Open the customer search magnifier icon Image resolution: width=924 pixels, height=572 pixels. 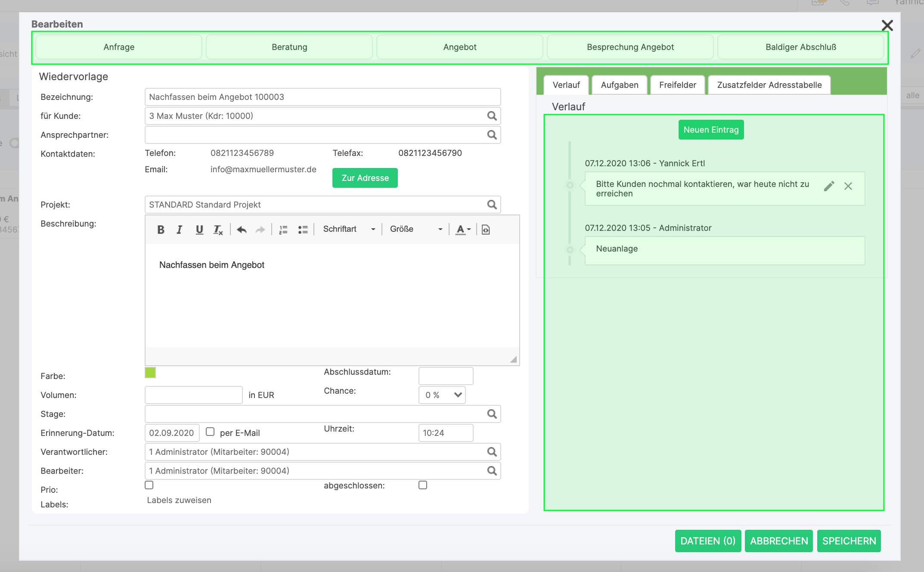click(492, 116)
